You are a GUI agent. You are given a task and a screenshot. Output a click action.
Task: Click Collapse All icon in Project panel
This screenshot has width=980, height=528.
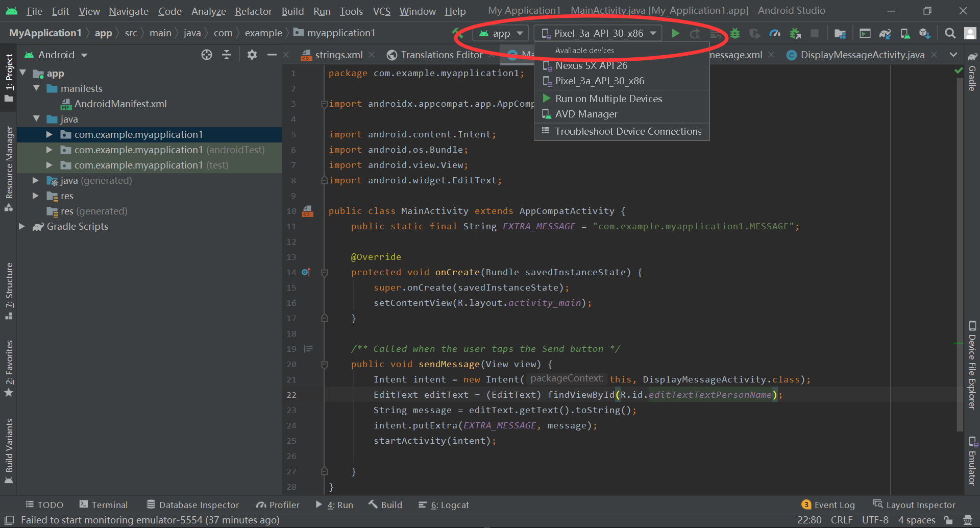coord(227,55)
